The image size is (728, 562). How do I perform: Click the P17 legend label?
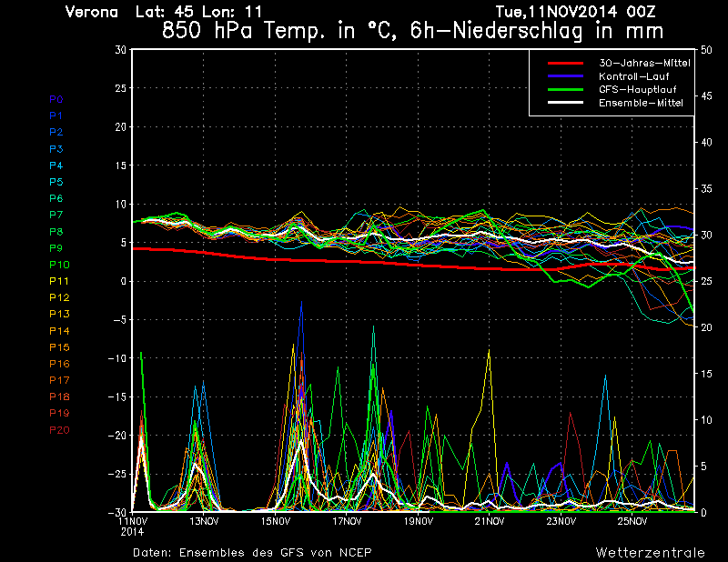tap(59, 380)
